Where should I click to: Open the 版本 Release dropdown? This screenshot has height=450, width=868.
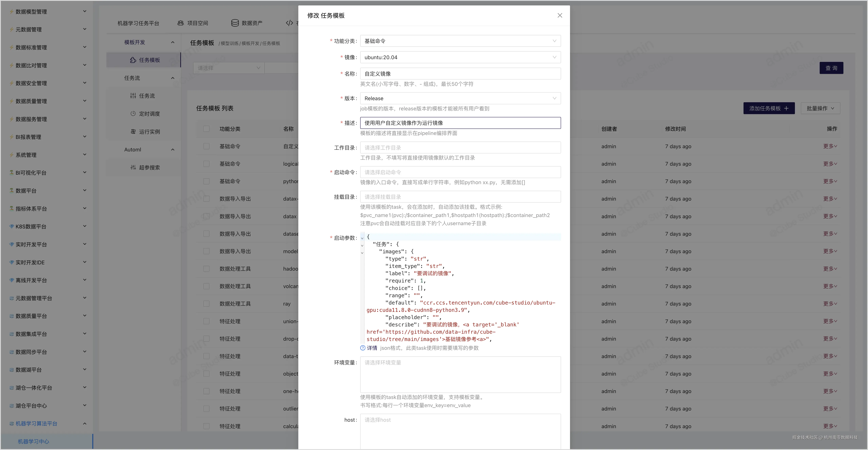pos(460,98)
